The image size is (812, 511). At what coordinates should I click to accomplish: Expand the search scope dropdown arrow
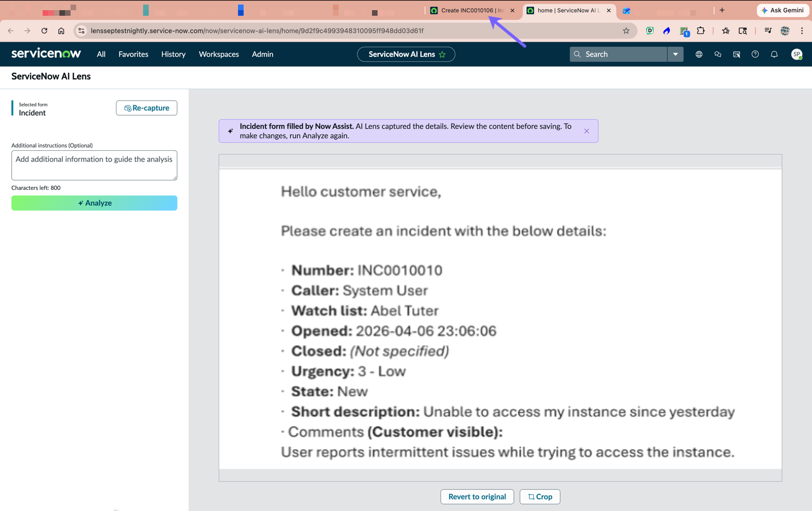click(675, 54)
